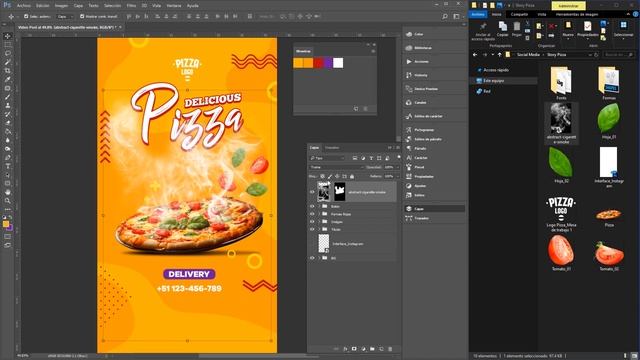This screenshot has height=360, width=640.
Task: Click Copiar in the Explorer ribbon
Action: (x=502, y=29)
